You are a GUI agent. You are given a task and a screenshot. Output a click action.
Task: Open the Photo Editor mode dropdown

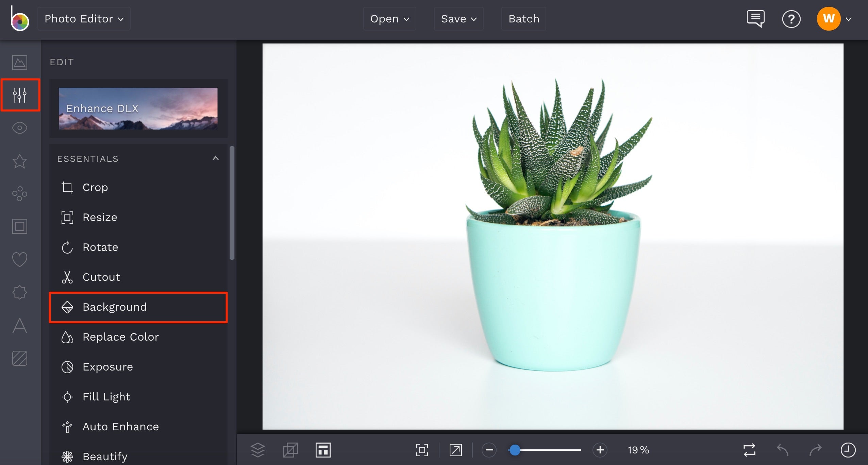point(84,19)
